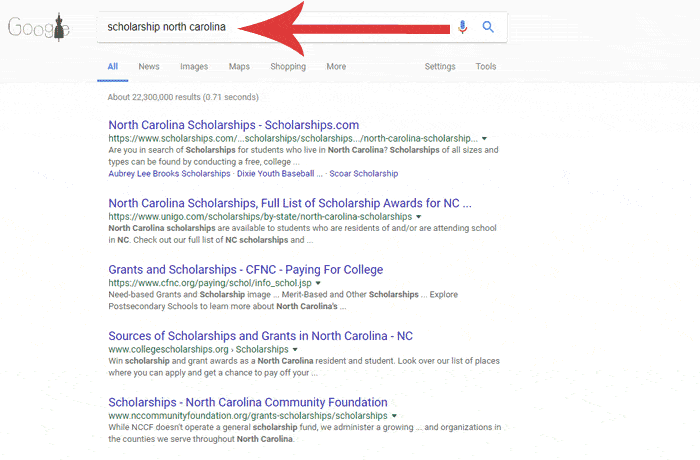Open the Shopping tab
Screen dimensions: 700x460
pyautogui.click(x=288, y=67)
